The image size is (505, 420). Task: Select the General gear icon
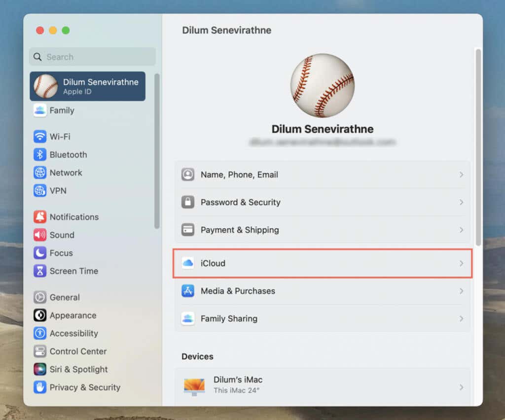tap(40, 297)
